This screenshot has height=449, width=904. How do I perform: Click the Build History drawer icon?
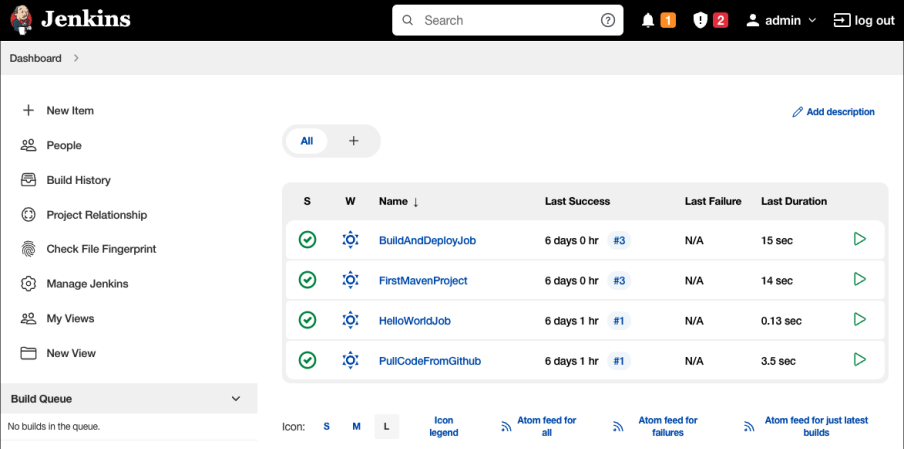pyautogui.click(x=28, y=180)
